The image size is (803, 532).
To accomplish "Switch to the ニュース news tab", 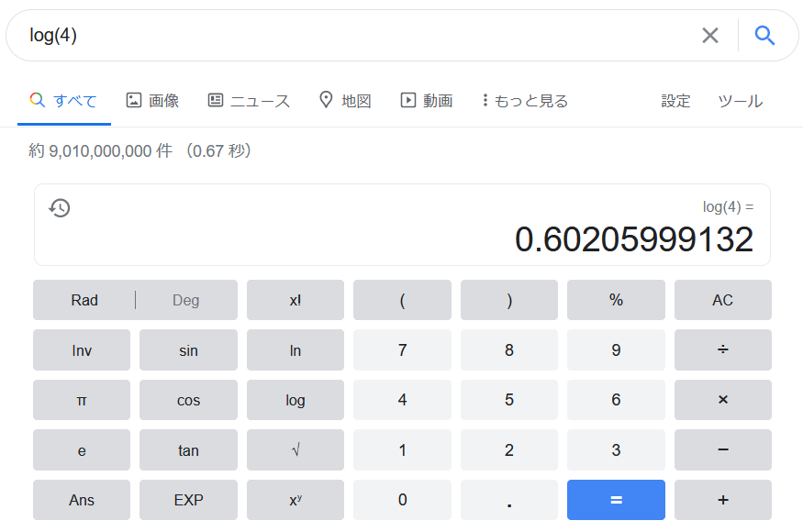I will [x=249, y=100].
